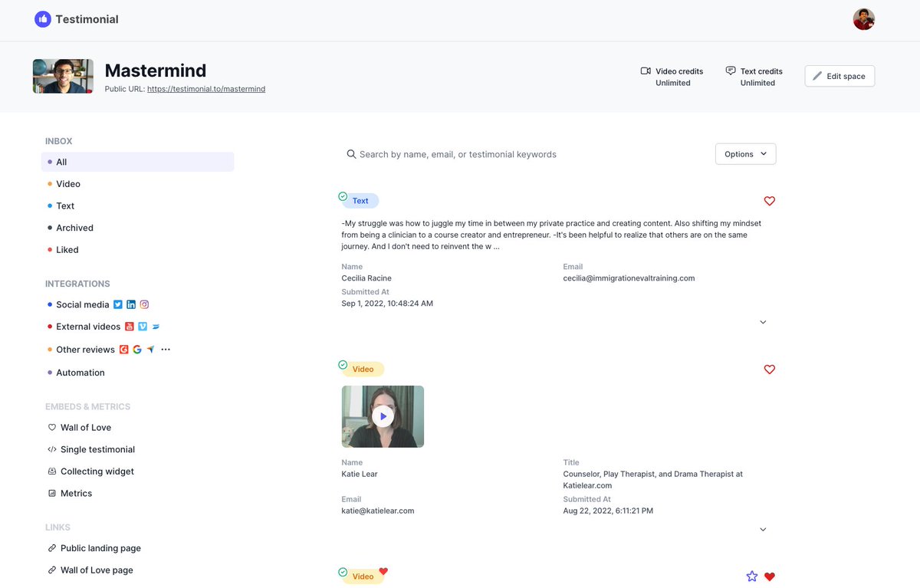Open the LinkedIn social media integration
920x588 pixels.
coord(131,304)
